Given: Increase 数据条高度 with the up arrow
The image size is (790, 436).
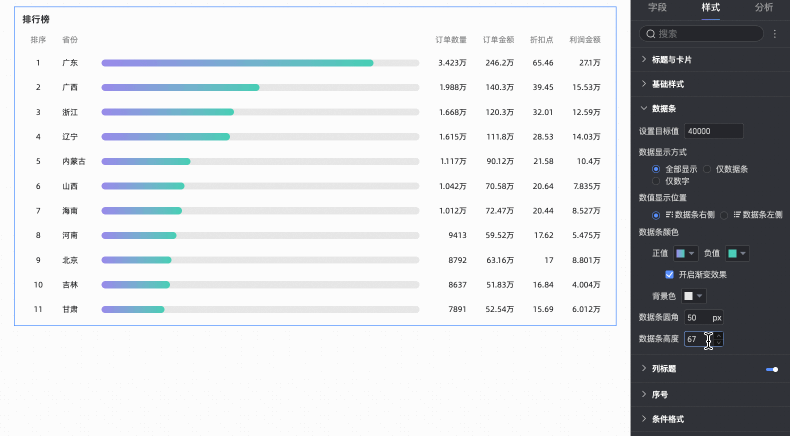Looking at the screenshot, I should [x=719, y=335].
